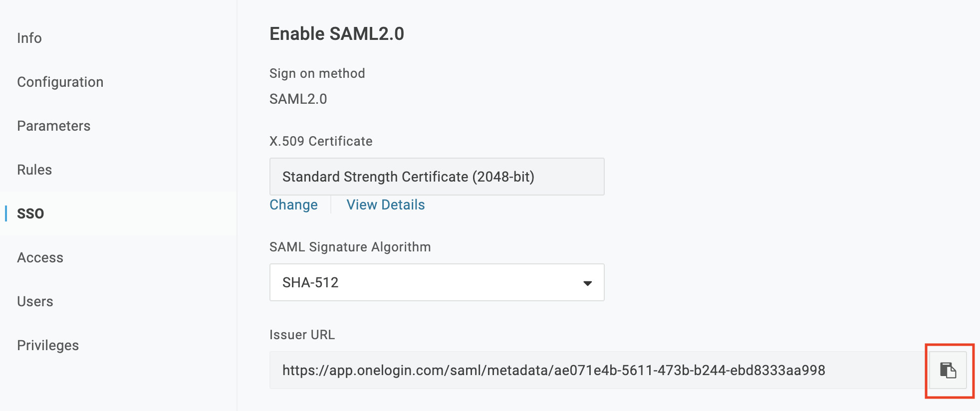Open View Details for the certificate
This screenshot has height=411, width=980.
386,205
